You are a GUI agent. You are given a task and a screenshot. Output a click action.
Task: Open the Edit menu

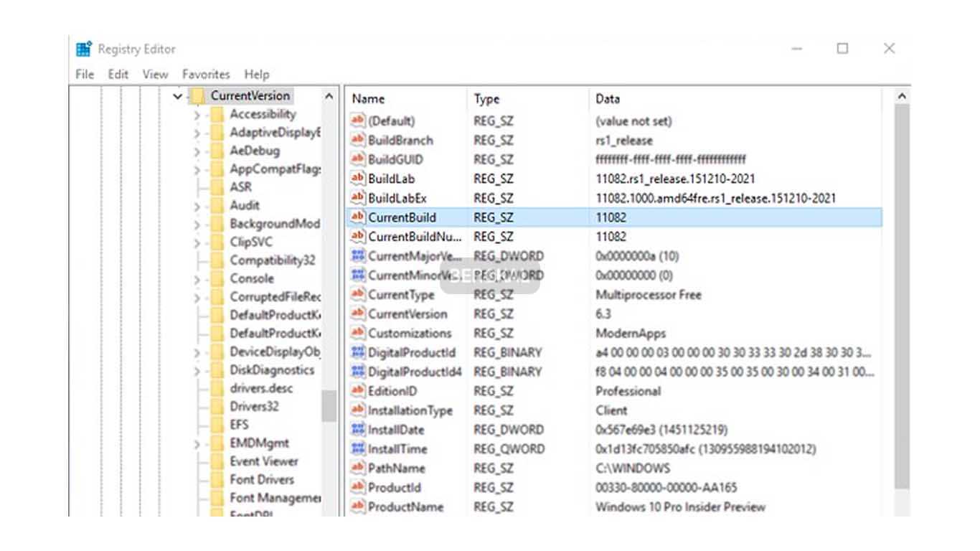click(x=118, y=74)
